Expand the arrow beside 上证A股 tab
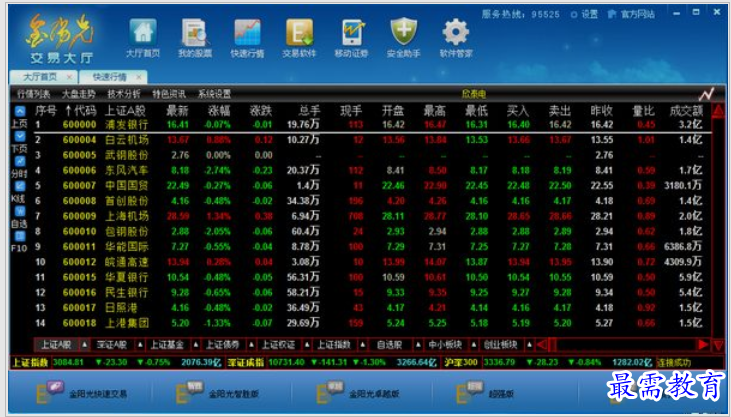The width and height of the screenshot is (731, 417). (x=84, y=345)
